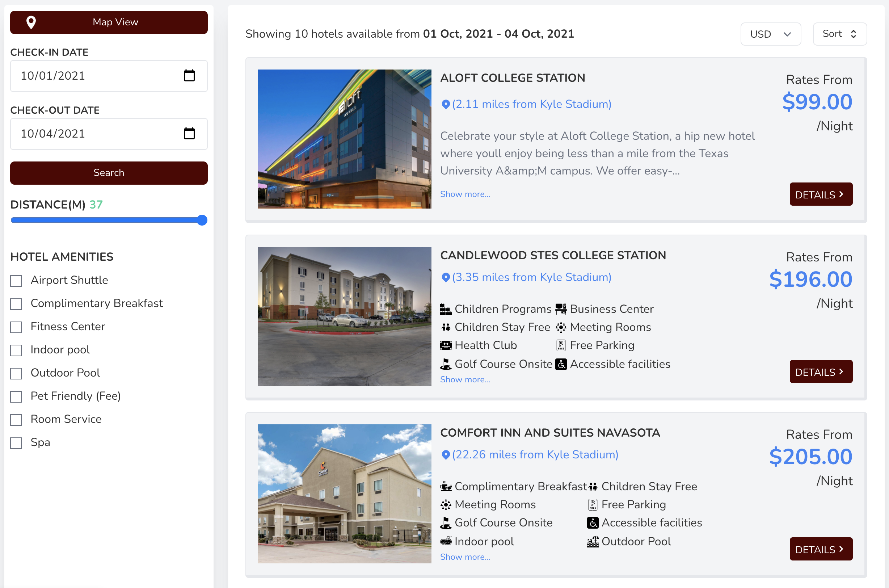Open the 22.26 miles from Kyle Stadium link

pos(535,455)
